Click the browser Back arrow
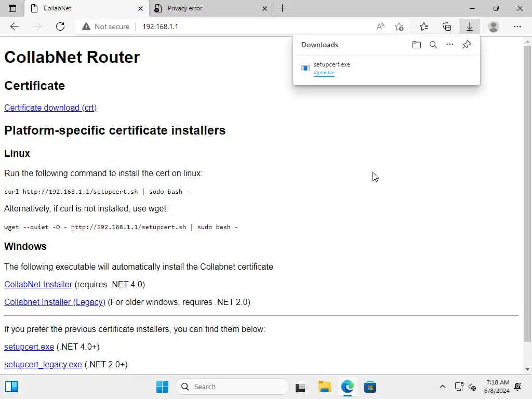This screenshot has height=399, width=532. coord(14,26)
